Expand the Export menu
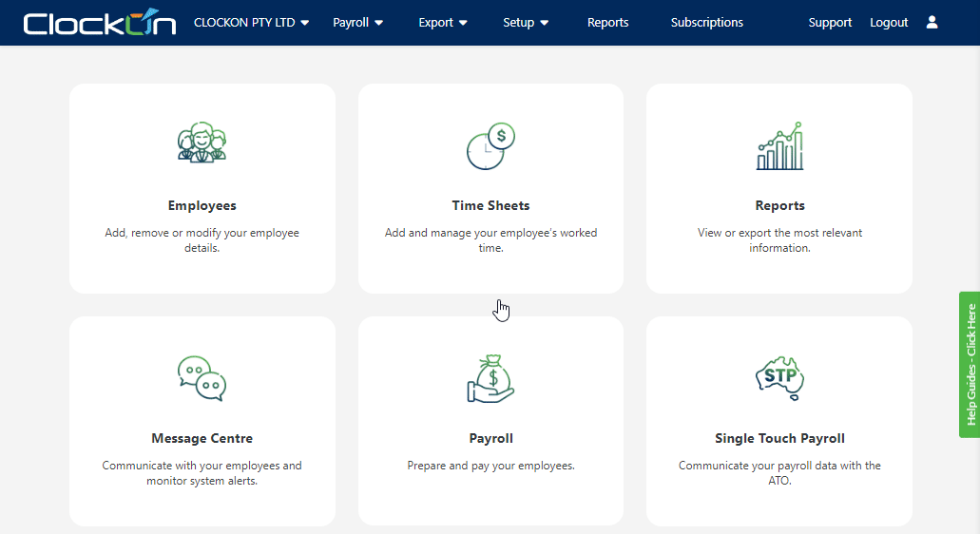This screenshot has height=534, width=980. (443, 23)
